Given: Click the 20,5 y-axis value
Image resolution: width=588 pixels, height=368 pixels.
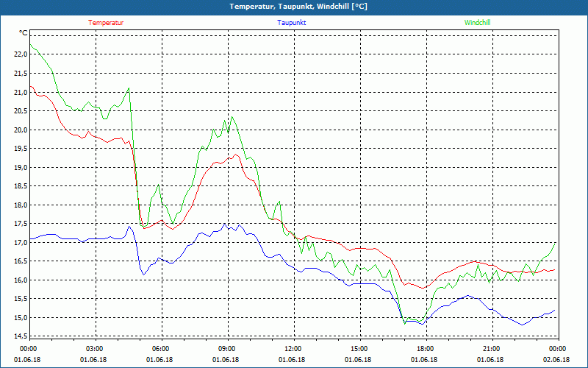Looking at the screenshot, I should pos(21,111).
